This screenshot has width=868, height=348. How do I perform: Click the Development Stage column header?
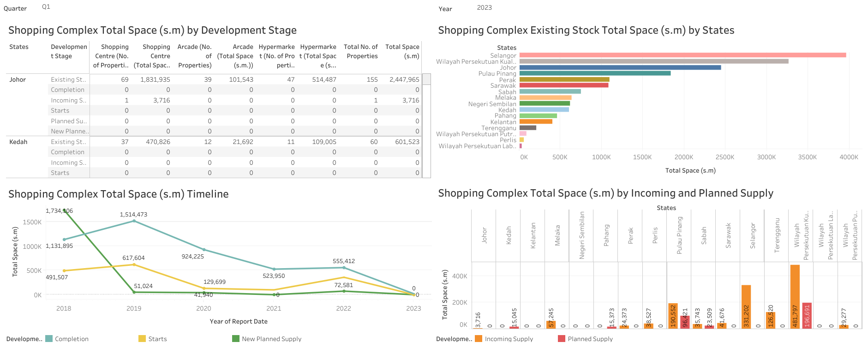tap(69, 51)
